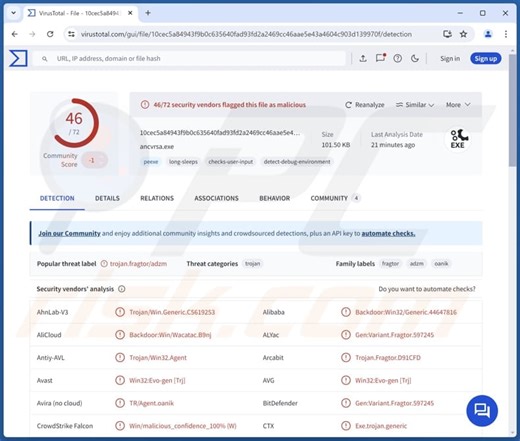Click the Join our Community link
This screenshot has width=520, height=441.
point(69,233)
